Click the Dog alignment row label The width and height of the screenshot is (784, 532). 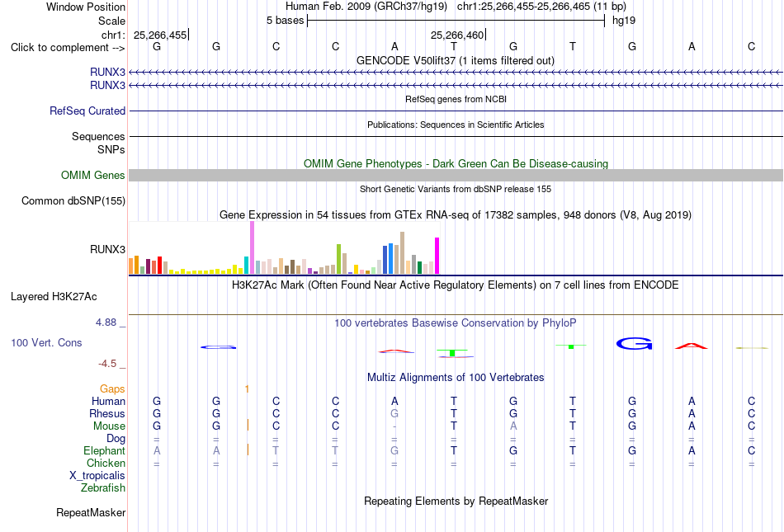point(116,439)
